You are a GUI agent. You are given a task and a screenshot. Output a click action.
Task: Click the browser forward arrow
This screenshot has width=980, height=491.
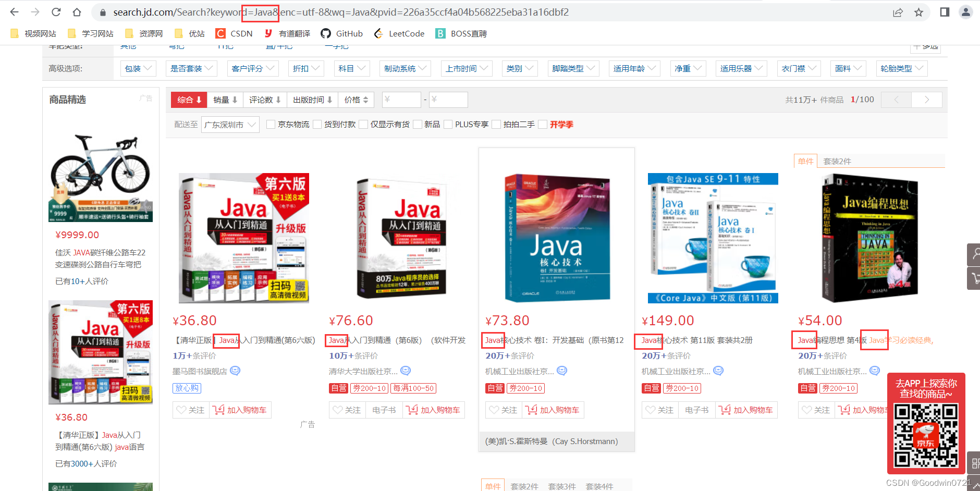[35, 12]
